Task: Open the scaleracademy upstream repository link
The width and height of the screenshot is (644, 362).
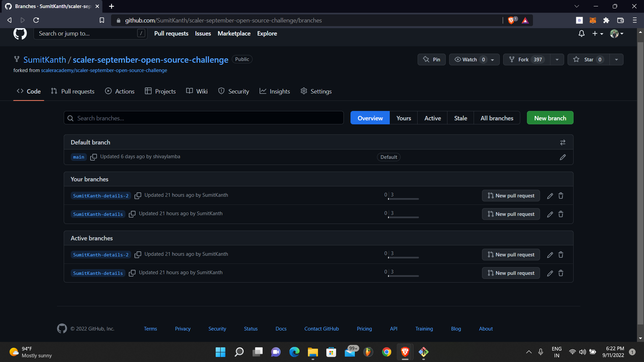Action: (104, 70)
